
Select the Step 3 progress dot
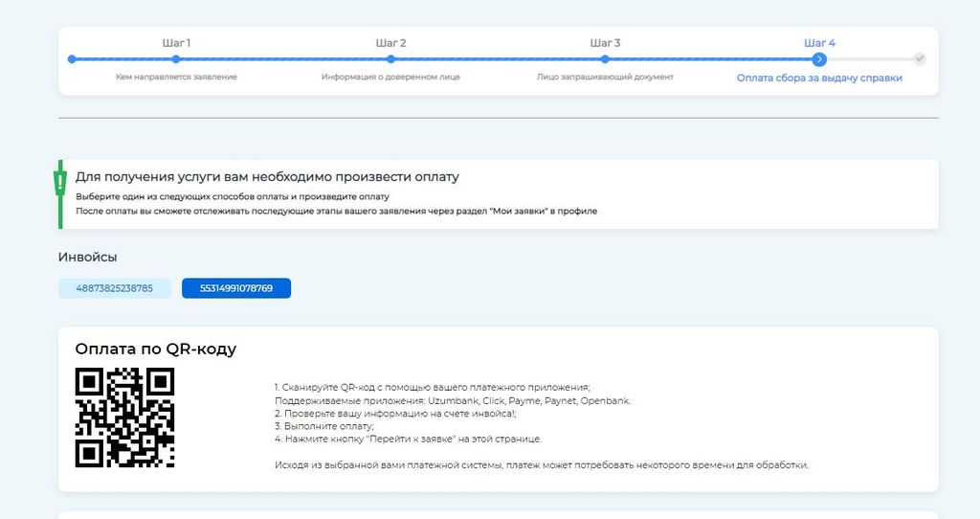[x=605, y=59]
